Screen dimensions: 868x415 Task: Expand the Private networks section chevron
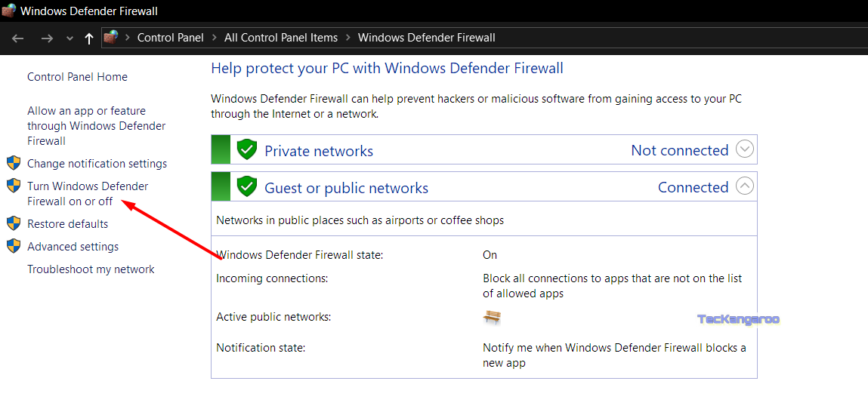pyautogui.click(x=745, y=149)
